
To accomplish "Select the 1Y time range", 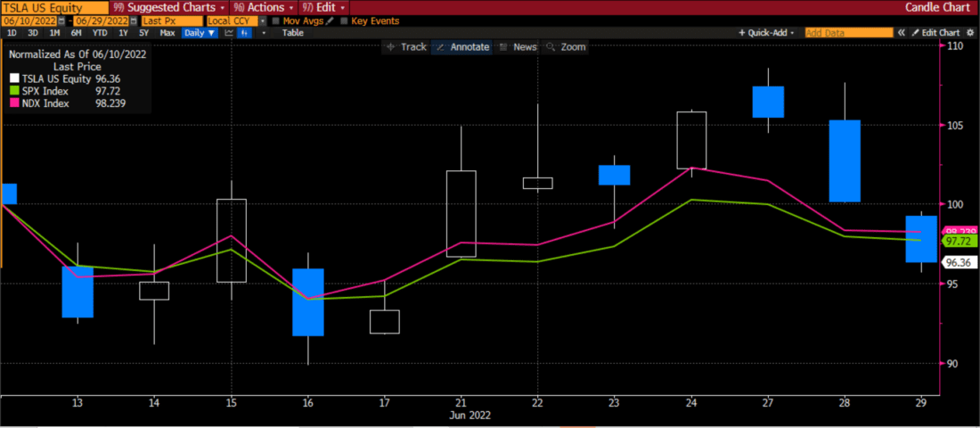I will click(x=124, y=32).
